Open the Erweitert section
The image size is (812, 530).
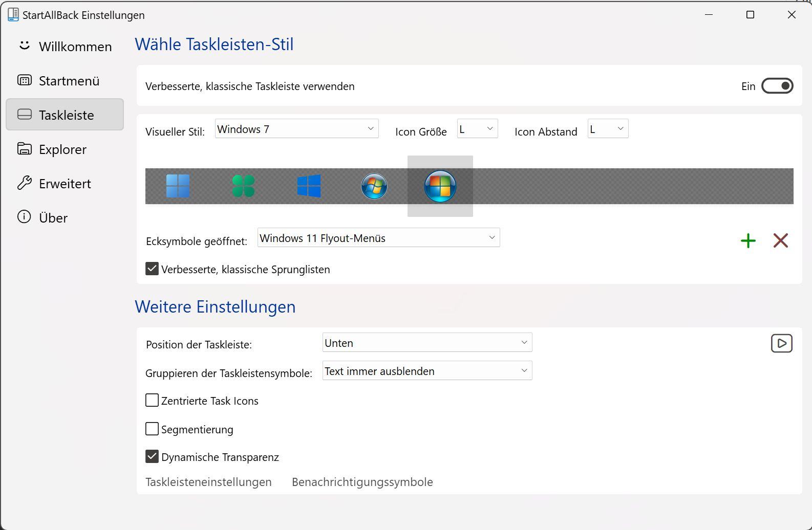tap(65, 183)
